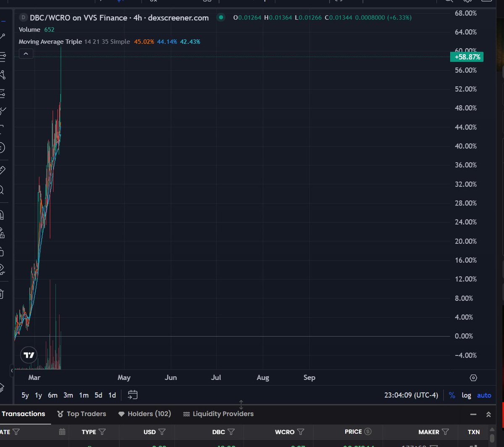The height and width of the screenshot is (447, 504).
Task: Open the Holders (102) tab
Action: 144,414
